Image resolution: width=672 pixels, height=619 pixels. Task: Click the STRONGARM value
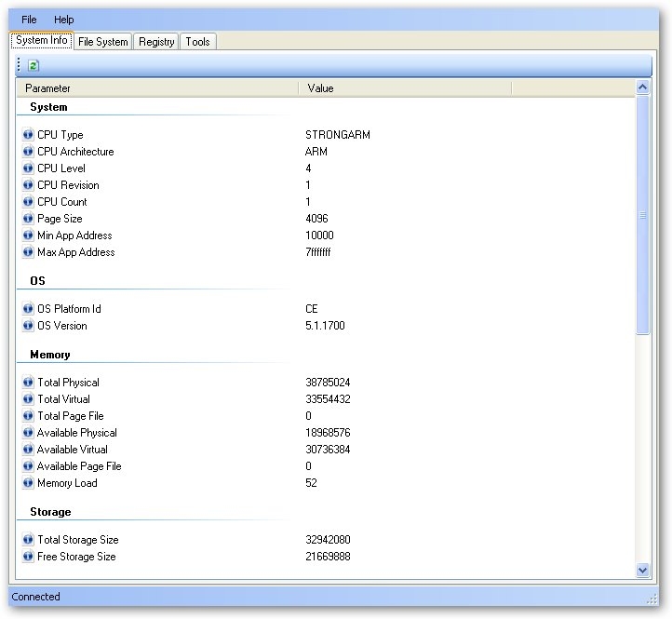pyautogui.click(x=338, y=135)
